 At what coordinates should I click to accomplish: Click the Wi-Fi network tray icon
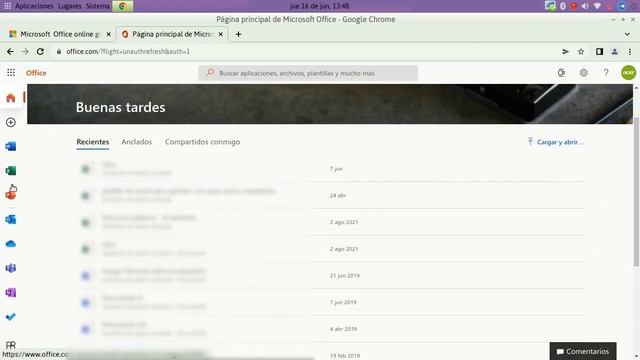[597, 6]
